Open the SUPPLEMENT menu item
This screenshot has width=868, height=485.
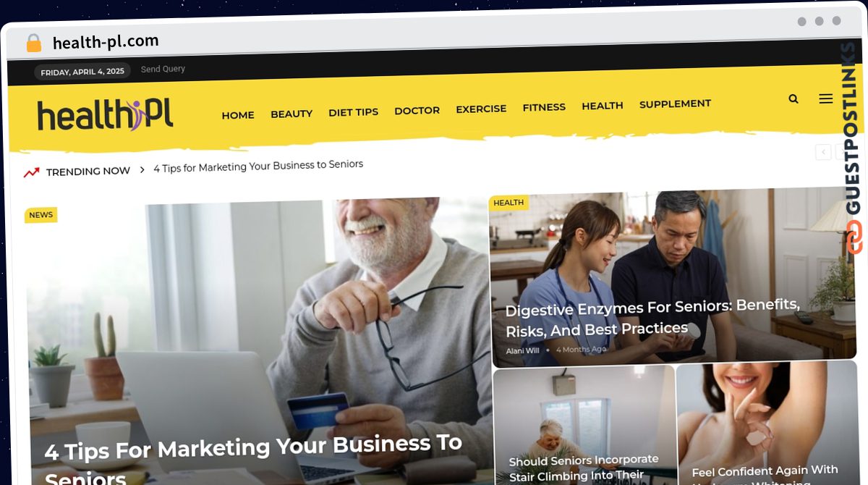point(675,104)
